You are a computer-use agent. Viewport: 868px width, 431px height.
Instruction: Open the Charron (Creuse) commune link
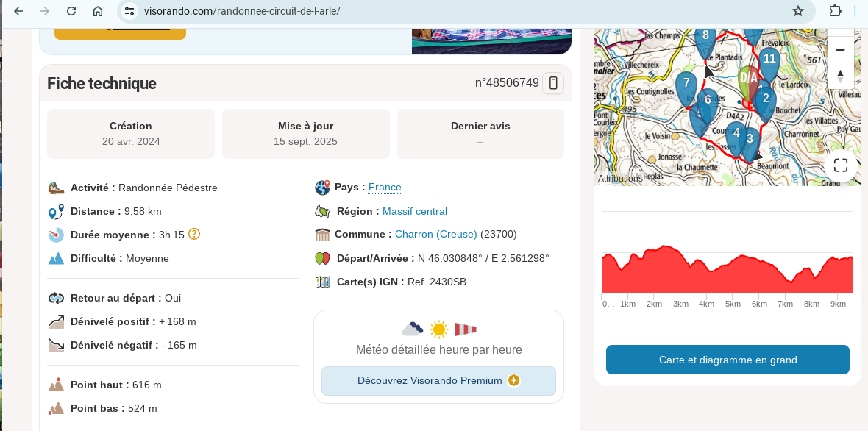tap(435, 234)
